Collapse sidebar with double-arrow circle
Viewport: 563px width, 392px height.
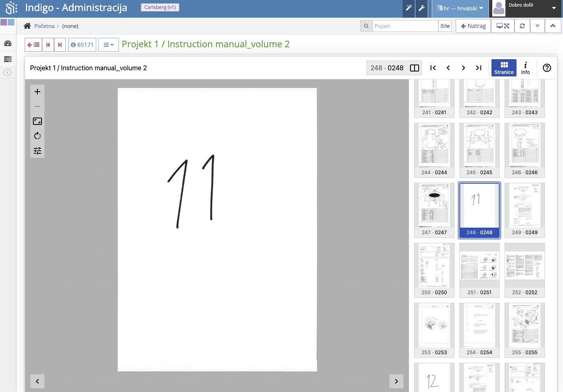point(7,73)
